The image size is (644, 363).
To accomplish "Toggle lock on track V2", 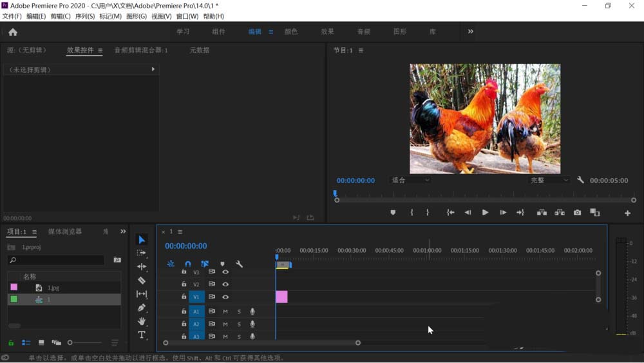I will point(184,284).
